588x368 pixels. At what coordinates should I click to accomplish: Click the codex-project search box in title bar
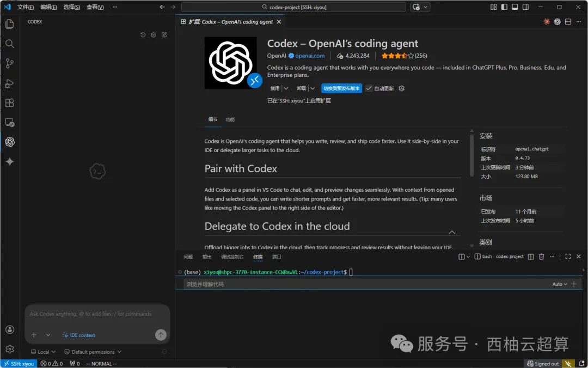click(293, 7)
